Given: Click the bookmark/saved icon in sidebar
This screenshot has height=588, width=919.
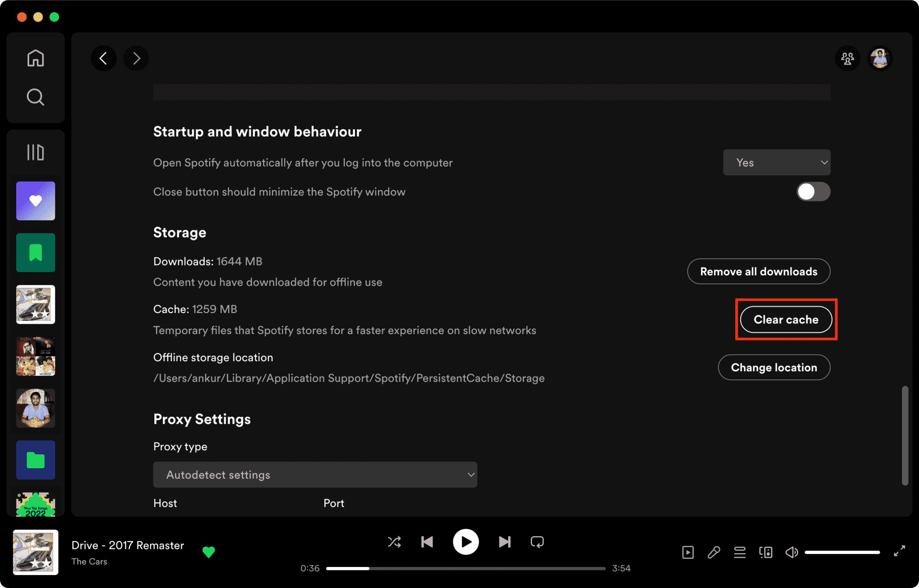Looking at the screenshot, I should point(37,252).
